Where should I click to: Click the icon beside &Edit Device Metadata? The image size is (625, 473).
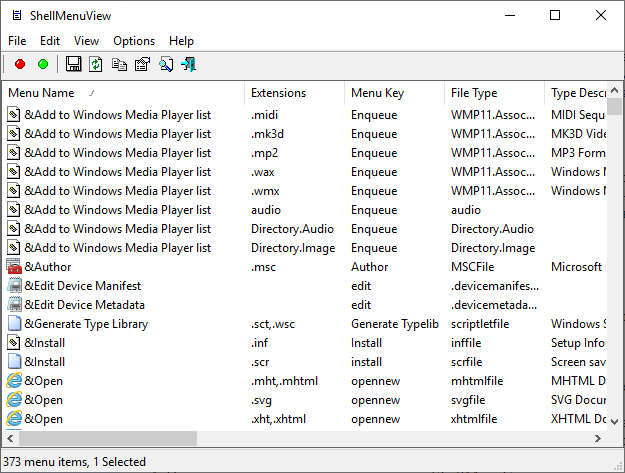point(14,305)
